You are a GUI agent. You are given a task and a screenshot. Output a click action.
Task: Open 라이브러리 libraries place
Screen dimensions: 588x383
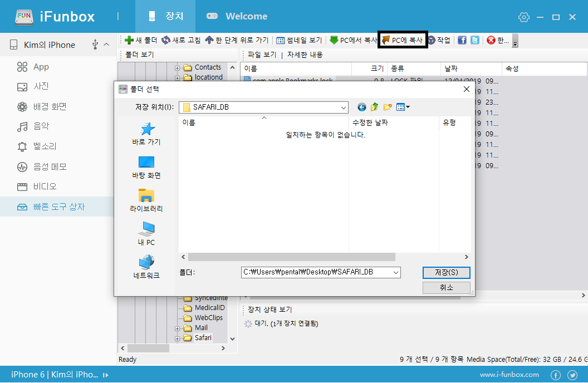pyautogui.click(x=146, y=200)
